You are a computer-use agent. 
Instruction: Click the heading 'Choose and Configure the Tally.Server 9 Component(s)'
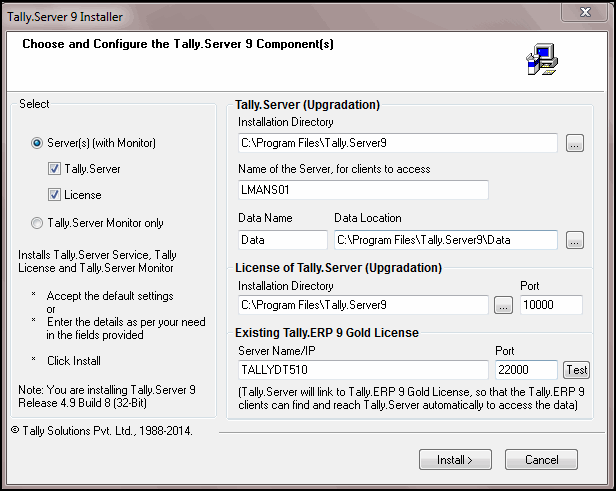pos(178,44)
